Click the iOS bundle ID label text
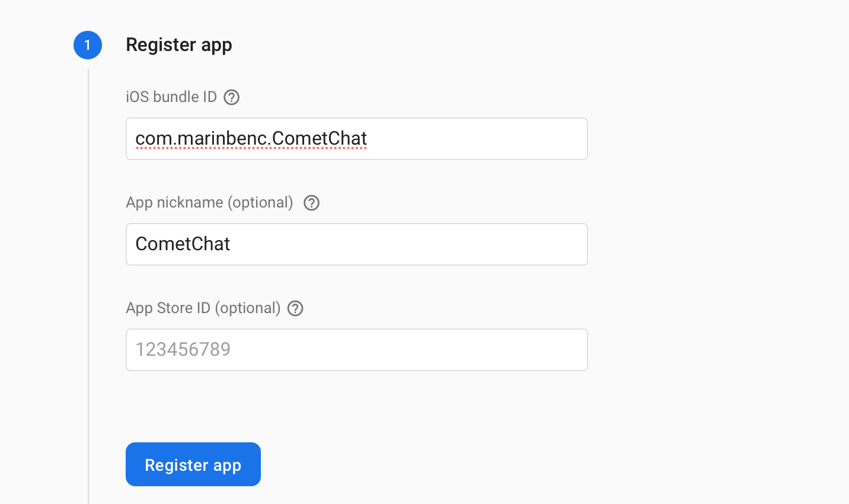Image resolution: width=849 pixels, height=504 pixels. pos(171,97)
